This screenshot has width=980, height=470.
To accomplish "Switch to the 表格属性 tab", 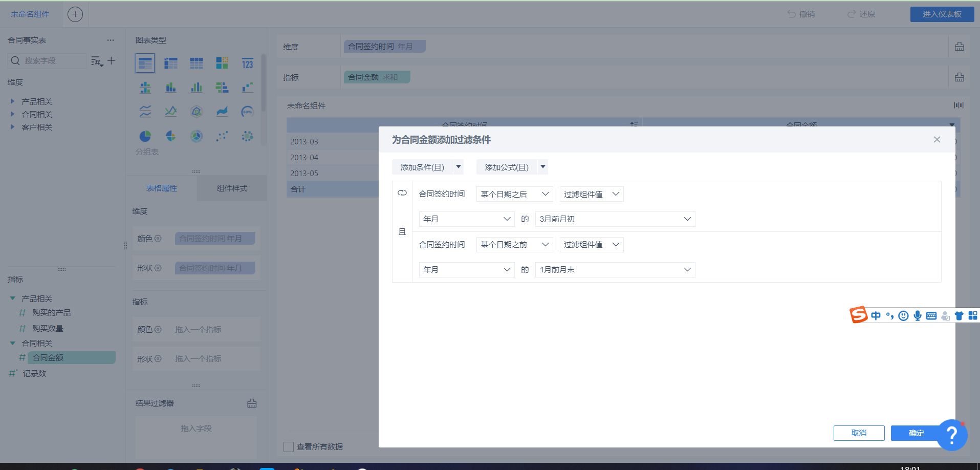I will tap(162, 188).
